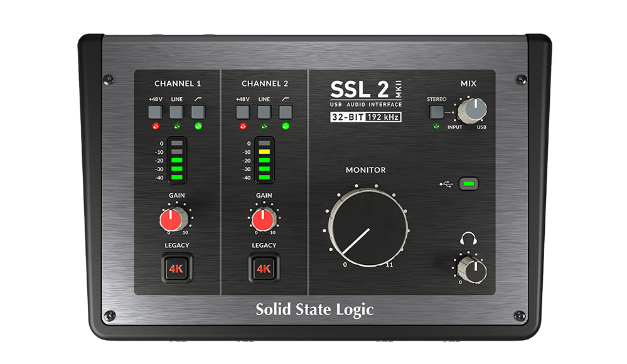Toggle Channel 1 +48V phantom power button
This screenshot has width=627, height=364.
tap(156, 112)
